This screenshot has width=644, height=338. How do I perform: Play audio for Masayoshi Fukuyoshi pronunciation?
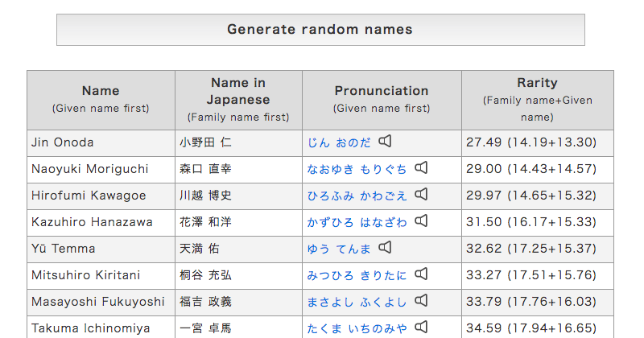(421, 301)
